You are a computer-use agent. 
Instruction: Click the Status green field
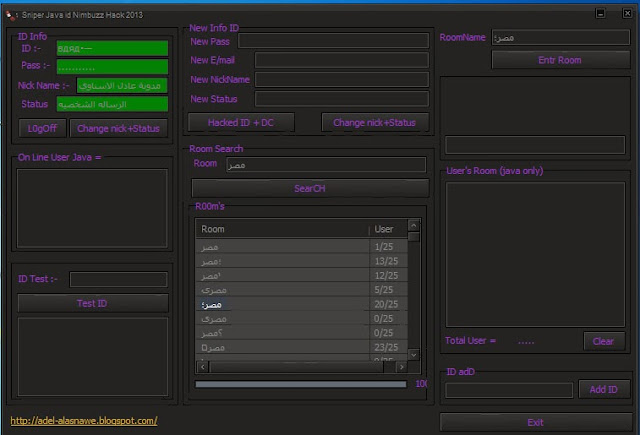112,104
